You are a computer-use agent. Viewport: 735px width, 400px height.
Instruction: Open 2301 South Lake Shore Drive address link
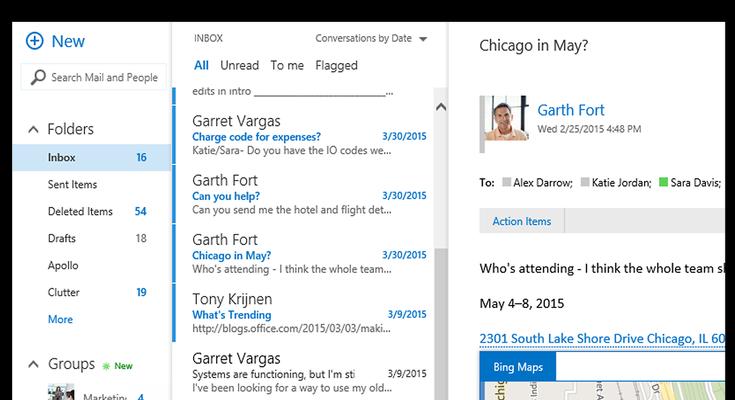pos(602,338)
